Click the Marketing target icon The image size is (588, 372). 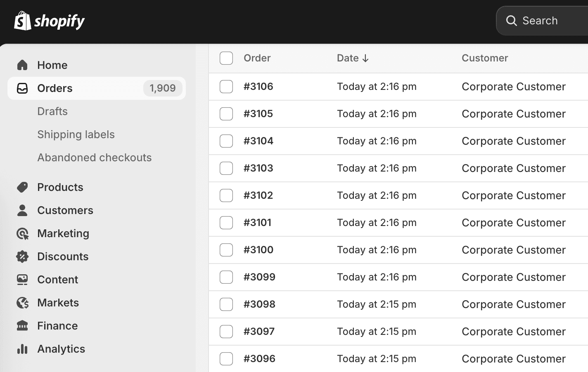pyautogui.click(x=22, y=233)
